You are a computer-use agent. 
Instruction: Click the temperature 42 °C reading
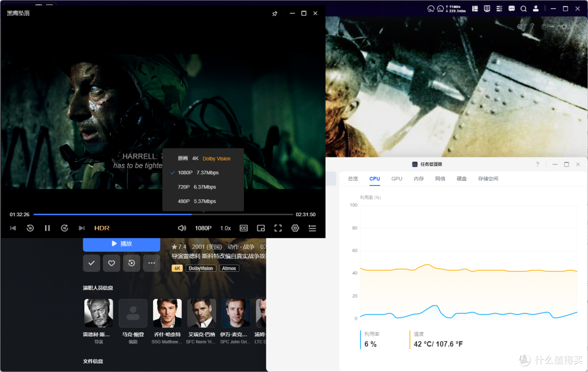tap(438, 344)
